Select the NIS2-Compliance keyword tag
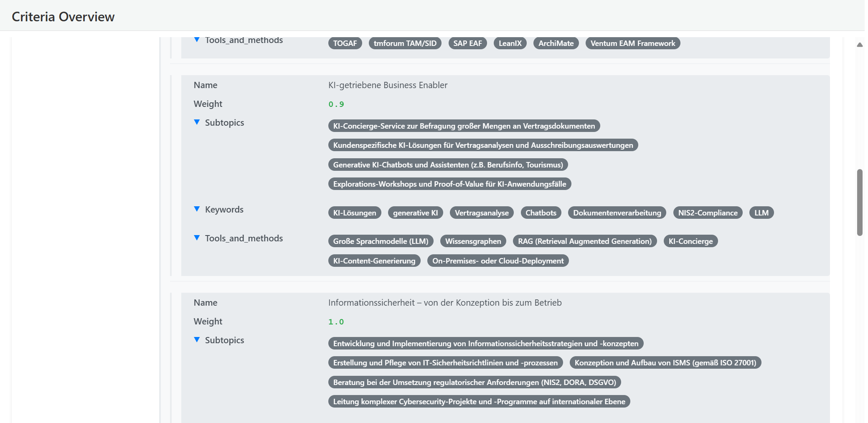Image resolution: width=868 pixels, height=423 pixels. point(708,213)
